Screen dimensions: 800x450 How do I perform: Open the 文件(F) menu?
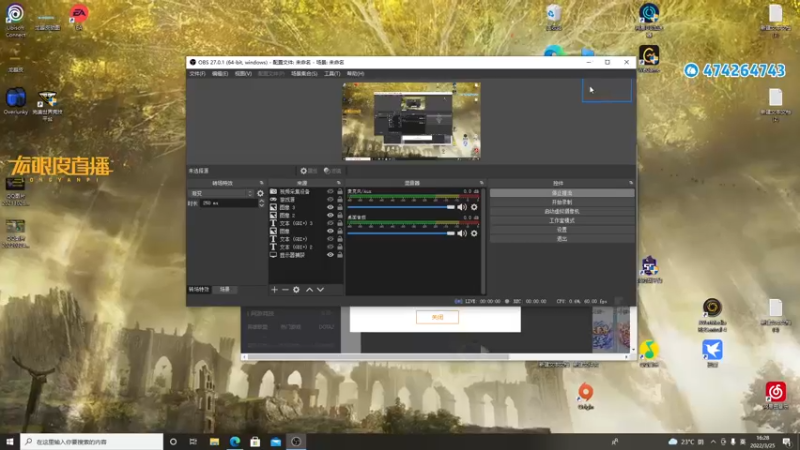[197, 73]
